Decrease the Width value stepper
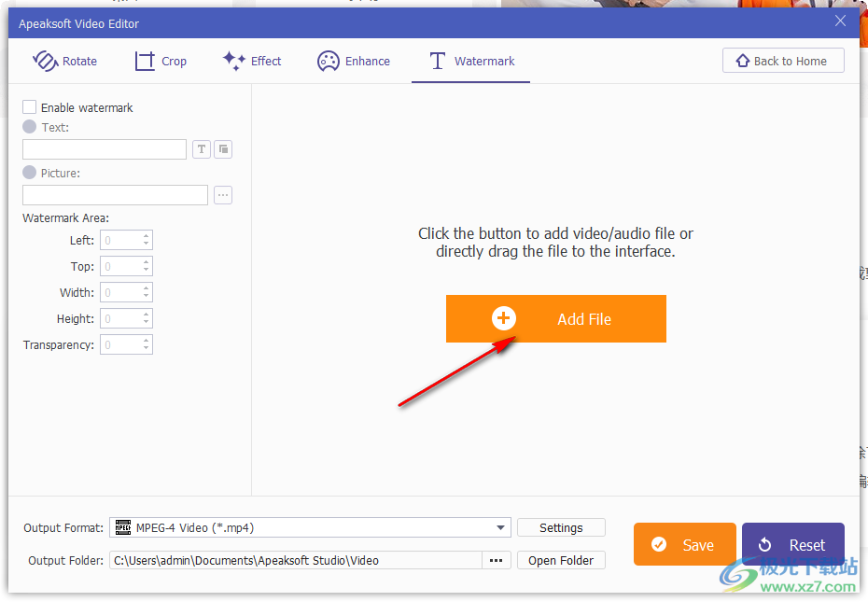This screenshot has height=602, width=868. tap(147, 297)
